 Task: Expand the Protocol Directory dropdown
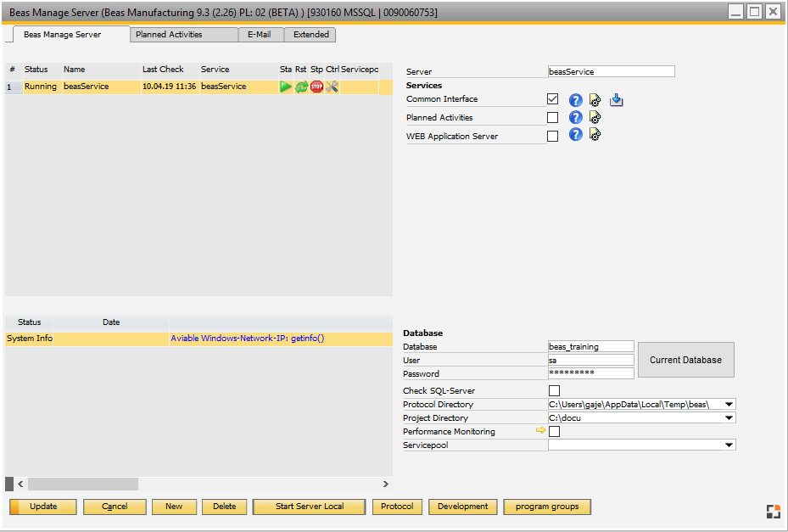[x=729, y=404]
